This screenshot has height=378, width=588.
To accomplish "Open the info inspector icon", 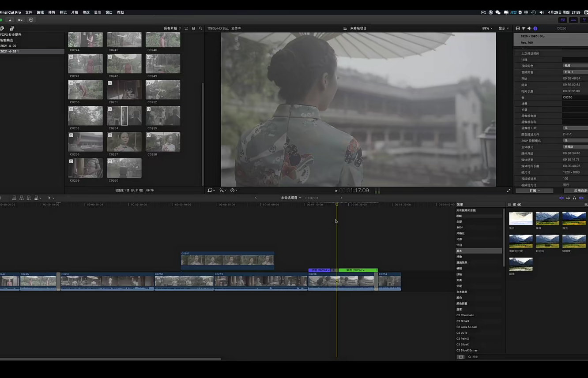I will click(535, 28).
